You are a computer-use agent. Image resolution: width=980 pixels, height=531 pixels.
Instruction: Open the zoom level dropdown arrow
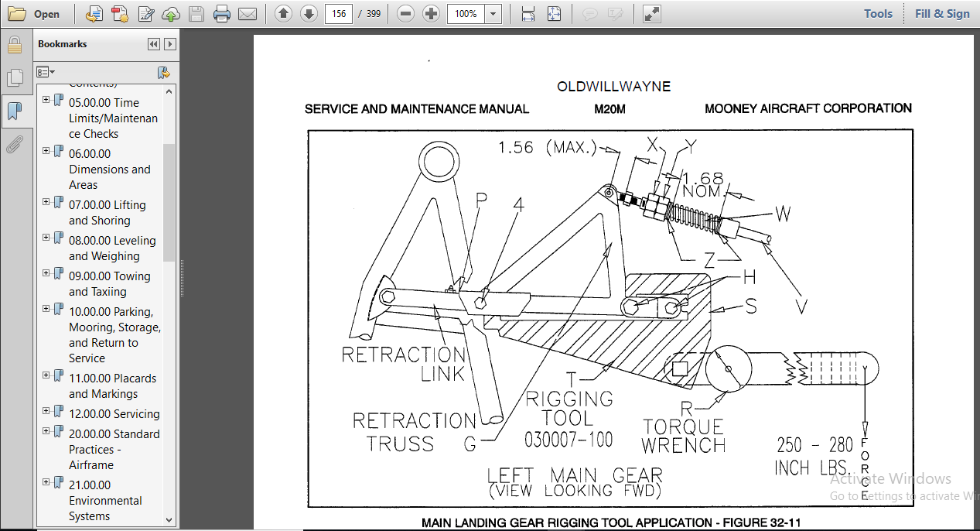[493, 14]
